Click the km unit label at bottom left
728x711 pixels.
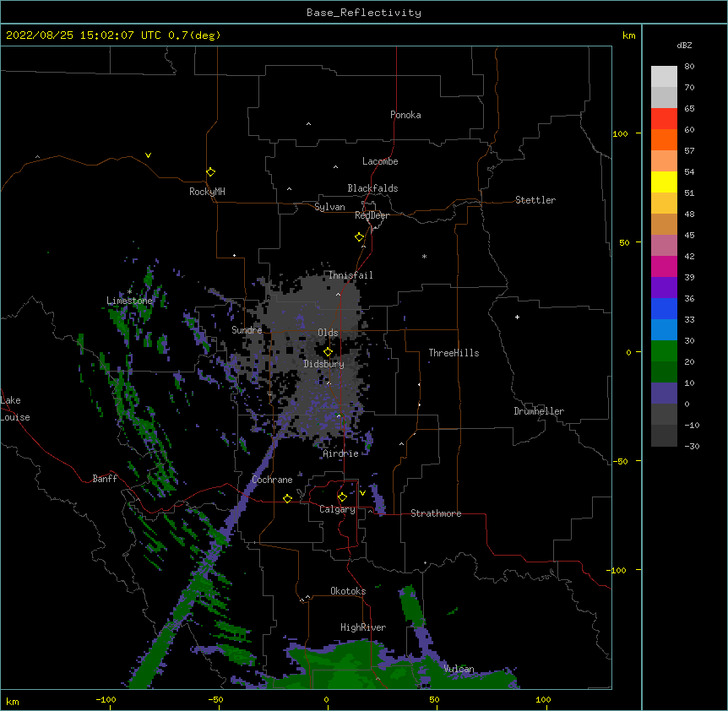click(13, 701)
